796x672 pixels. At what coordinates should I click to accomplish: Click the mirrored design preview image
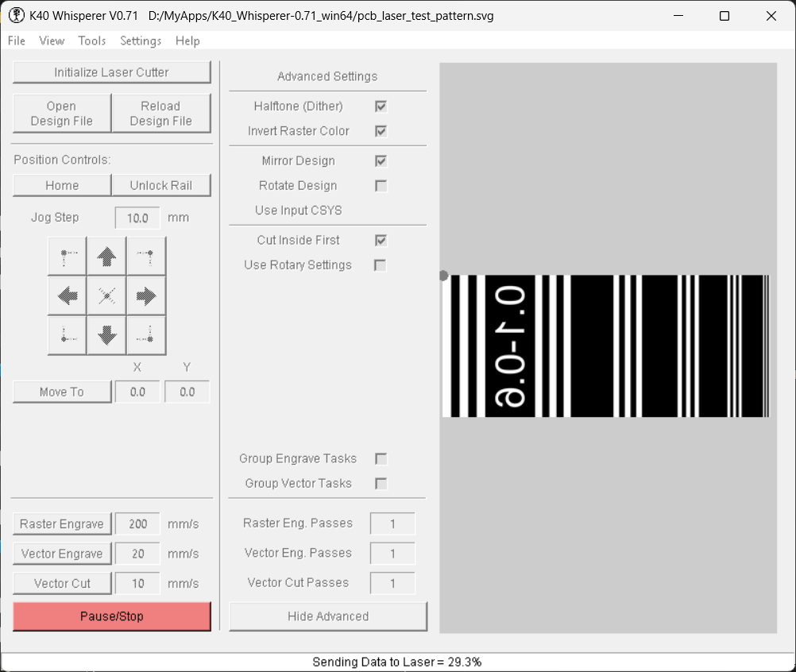pos(606,346)
